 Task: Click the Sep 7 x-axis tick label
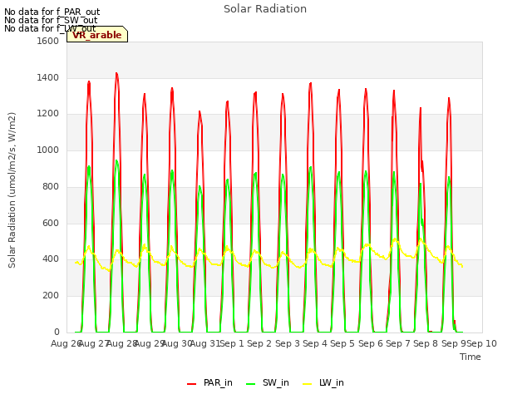pyautogui.click(x=398, y=343)
